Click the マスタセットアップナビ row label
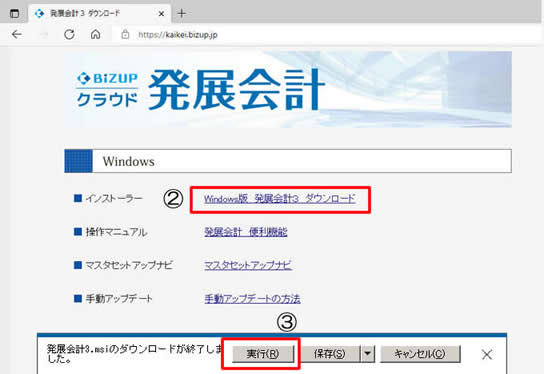 [x=129, y=265]
